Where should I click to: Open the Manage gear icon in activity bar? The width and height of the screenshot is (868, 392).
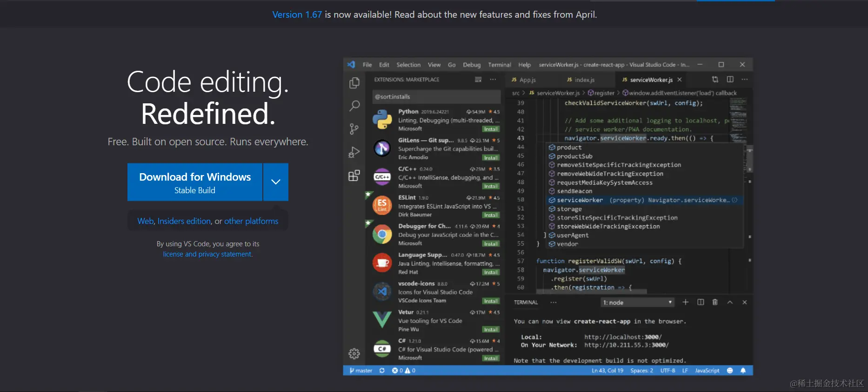click(x=354, y=354)
